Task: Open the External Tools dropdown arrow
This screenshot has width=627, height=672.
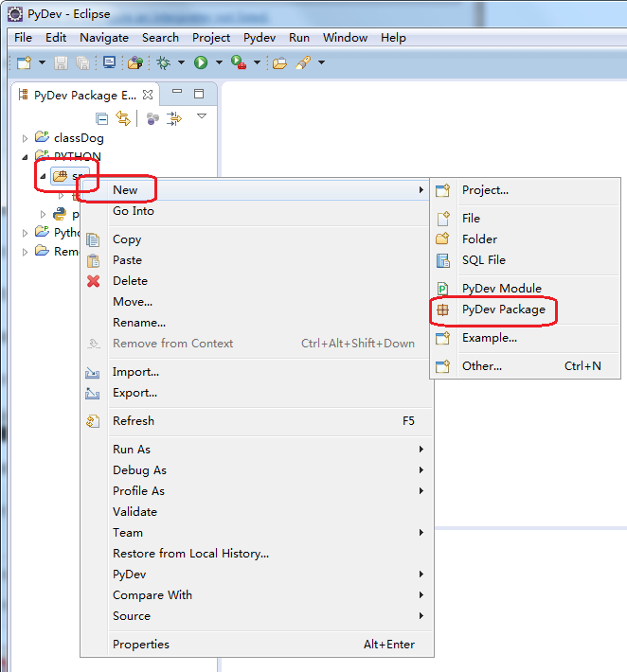Action: 257,62
